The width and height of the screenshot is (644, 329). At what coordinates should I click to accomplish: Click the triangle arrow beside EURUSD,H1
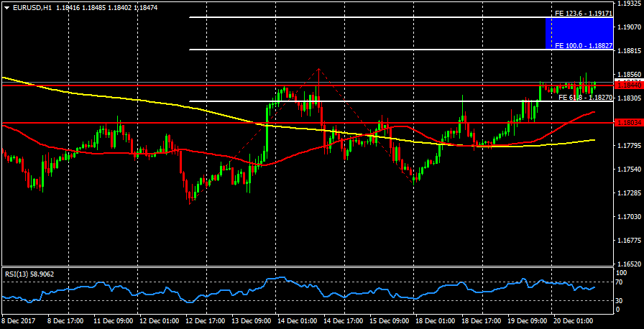point(6,7)
